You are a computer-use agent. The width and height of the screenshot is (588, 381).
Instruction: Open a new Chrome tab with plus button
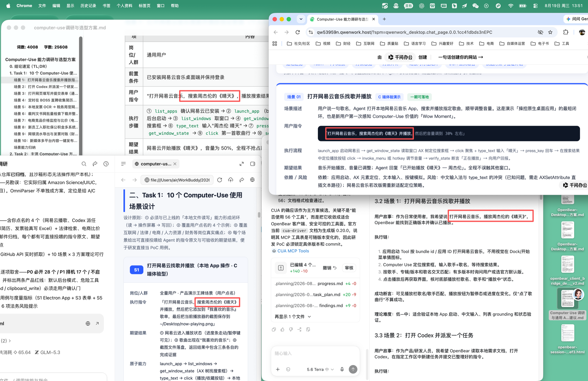384,19
